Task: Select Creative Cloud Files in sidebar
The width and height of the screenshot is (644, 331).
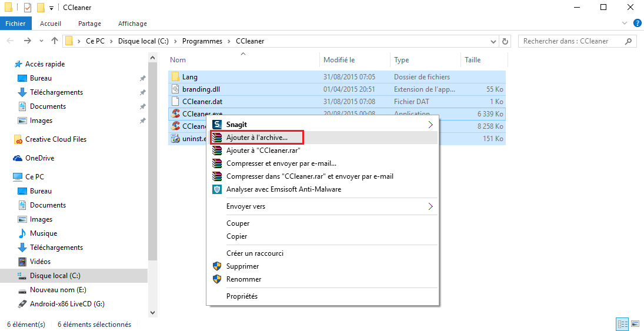Action: [x=56, y=139]
